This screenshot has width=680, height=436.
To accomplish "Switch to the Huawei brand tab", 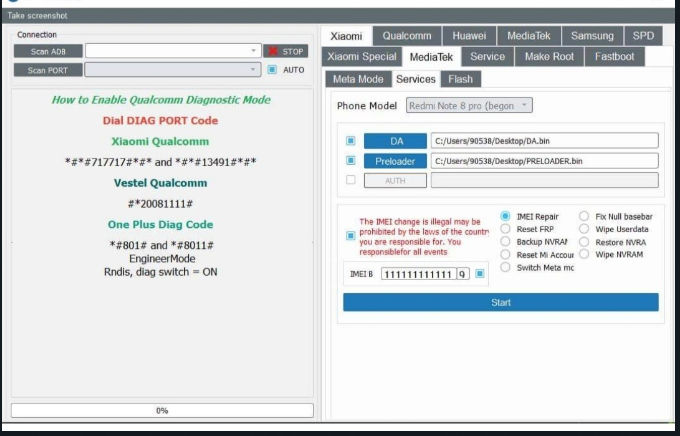I will click(469, 36).
